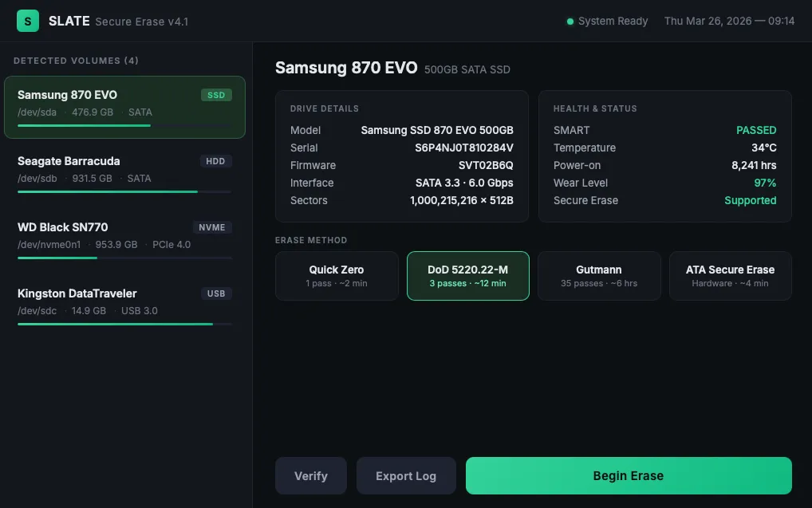Click the HDD badge on Seagate Barracuda
The width and height of the screenshot is (812, 508).
point(215,161)
